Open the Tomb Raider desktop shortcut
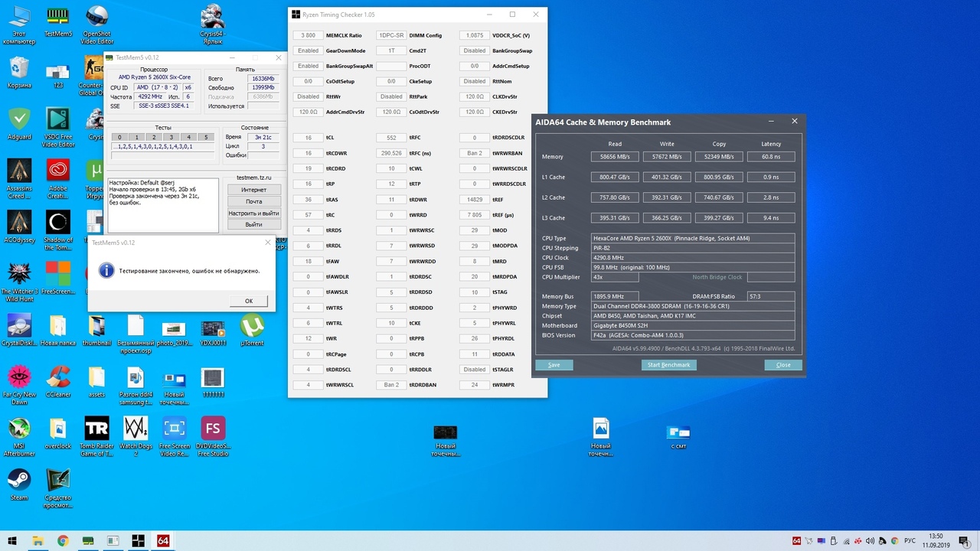Screen dimensions: 980x551 coord(96,429)
